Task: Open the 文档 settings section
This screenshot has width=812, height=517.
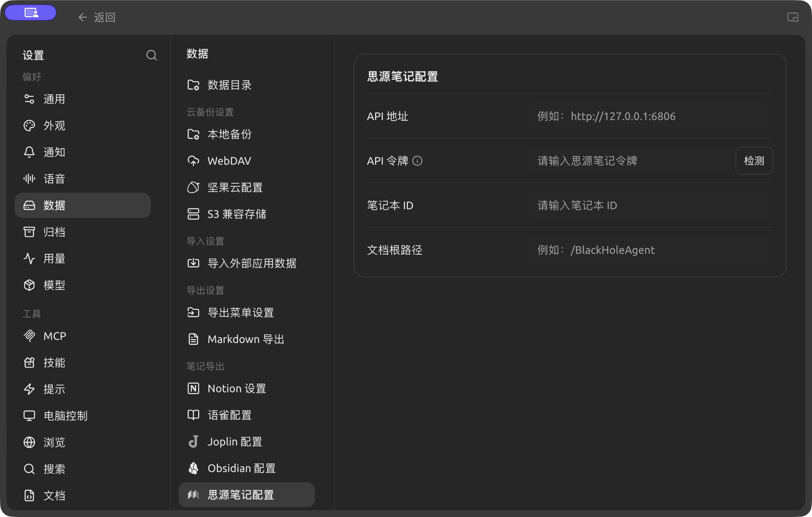Action: coord(82,495)
